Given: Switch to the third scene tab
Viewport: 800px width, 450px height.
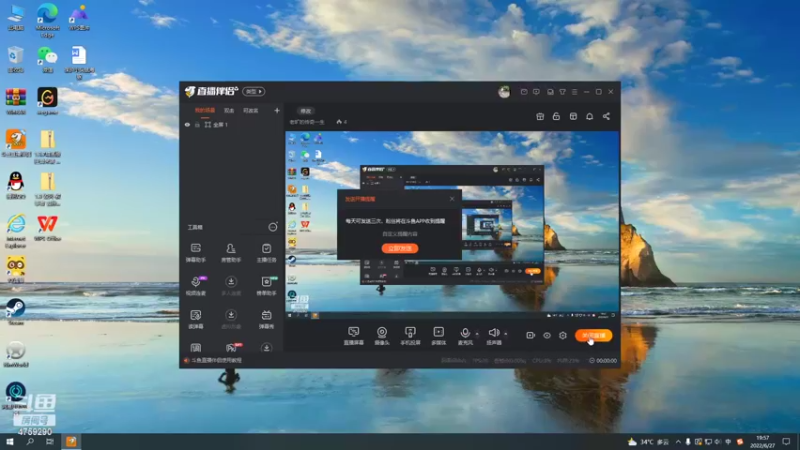Looking at the screenshot, I should (250, 110).
